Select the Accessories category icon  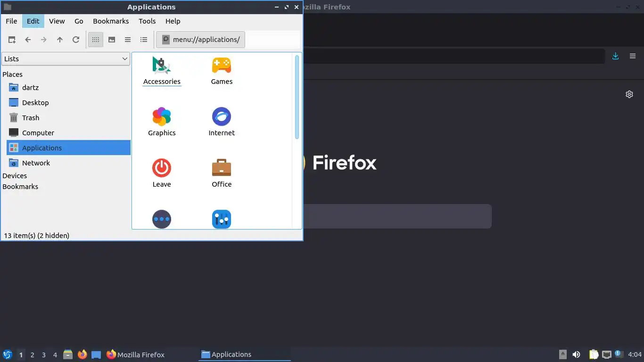click(x=162, y=71)
